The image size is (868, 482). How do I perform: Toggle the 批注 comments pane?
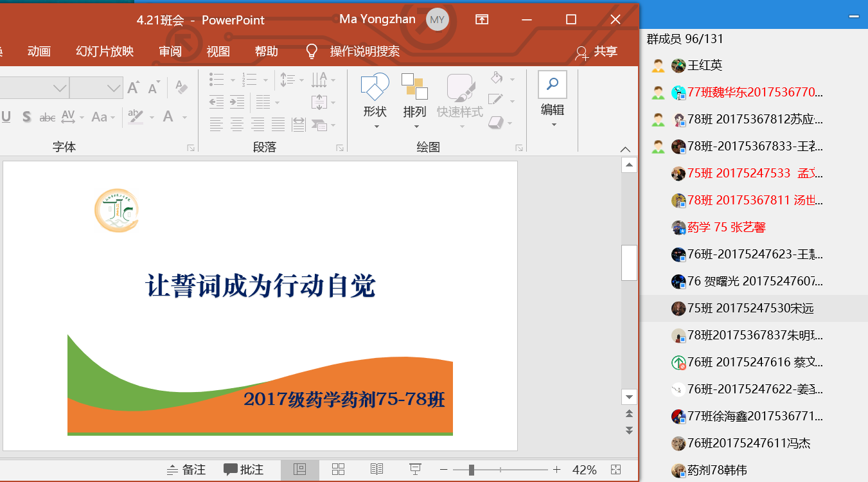click(x=244, y=470)
